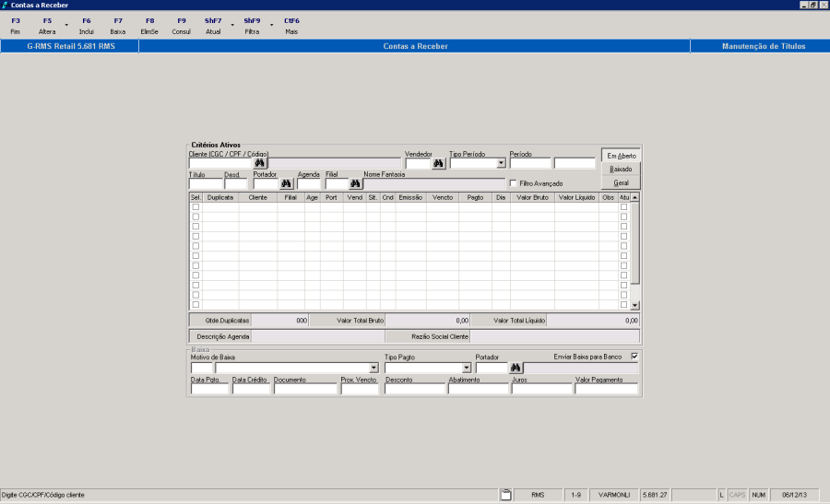Toggle Enviar Baixa para Banco checkbox

click(634, 357)
